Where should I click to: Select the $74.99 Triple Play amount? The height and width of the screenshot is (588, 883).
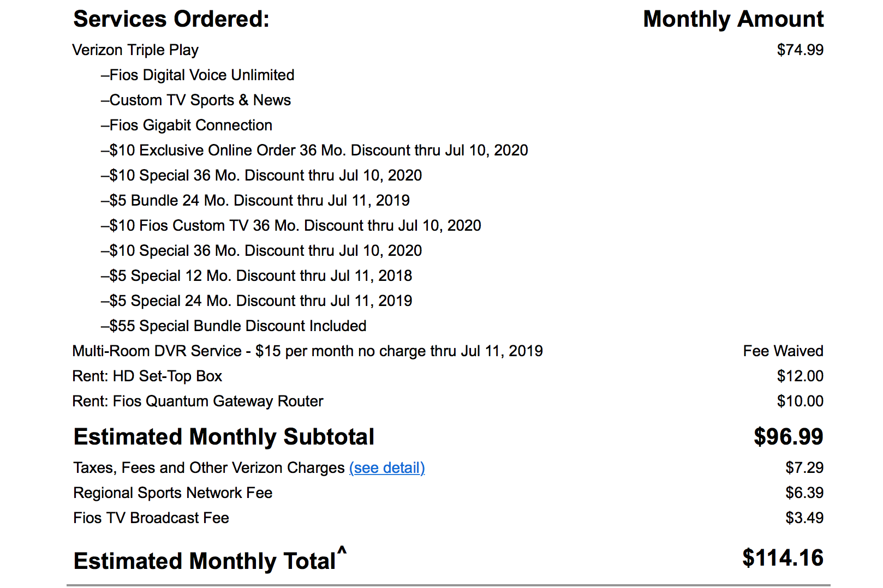click(x=800, y=50)
